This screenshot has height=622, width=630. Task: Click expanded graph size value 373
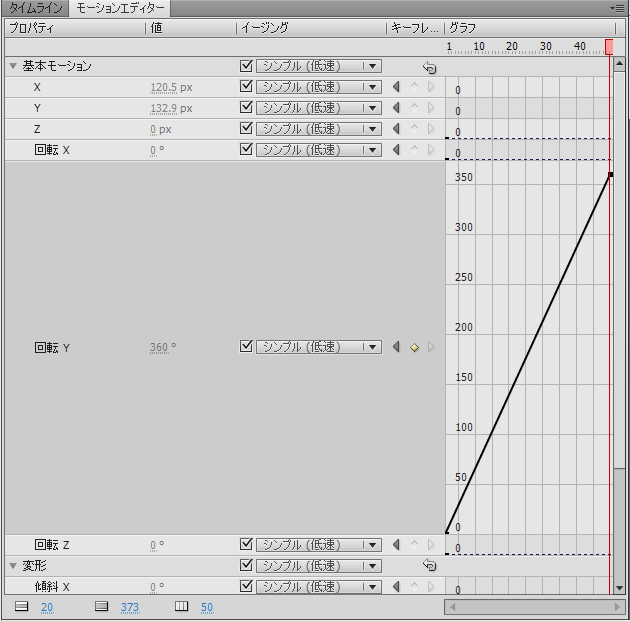click(130, 607)
